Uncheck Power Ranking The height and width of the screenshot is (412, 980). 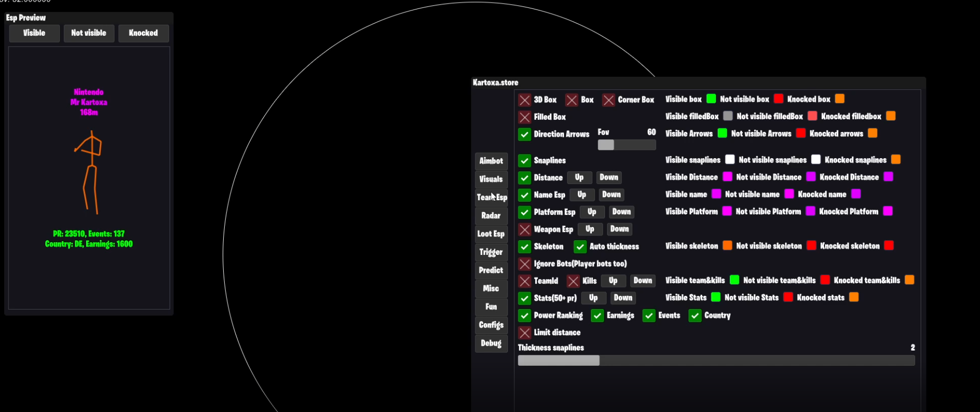click(x=525, y=315)
